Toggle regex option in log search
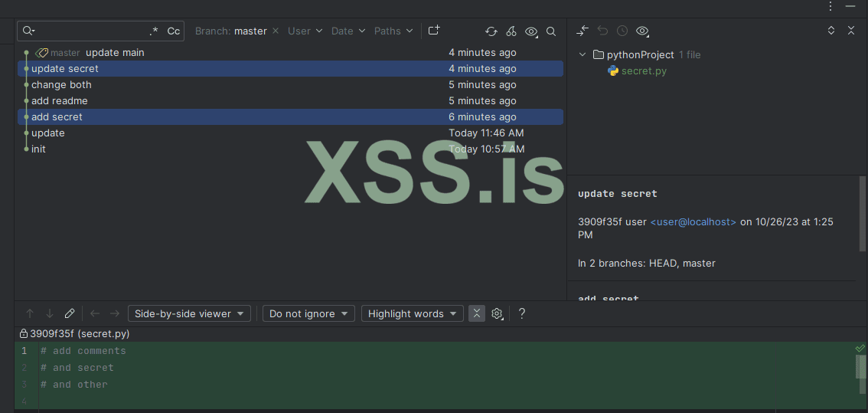 (x=154, y=31)
